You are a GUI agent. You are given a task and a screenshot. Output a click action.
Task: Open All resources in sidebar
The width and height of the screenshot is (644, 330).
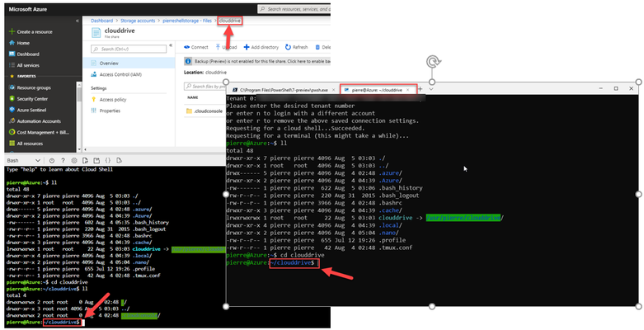click(26, 144)
